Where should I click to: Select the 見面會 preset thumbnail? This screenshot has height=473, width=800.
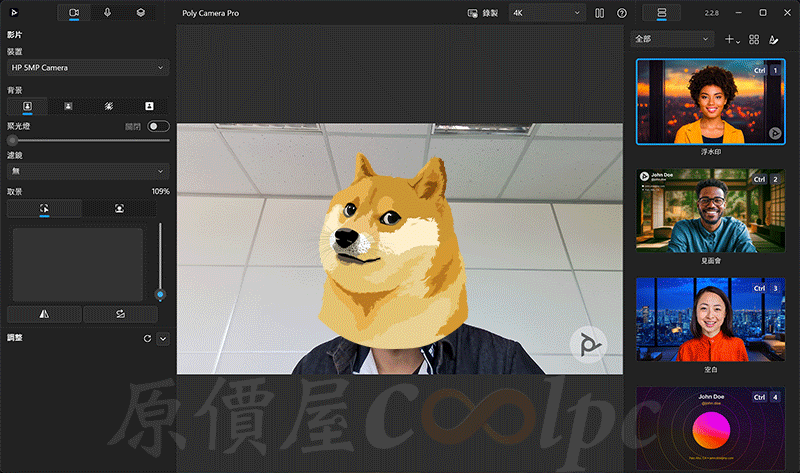click(711, 210)
